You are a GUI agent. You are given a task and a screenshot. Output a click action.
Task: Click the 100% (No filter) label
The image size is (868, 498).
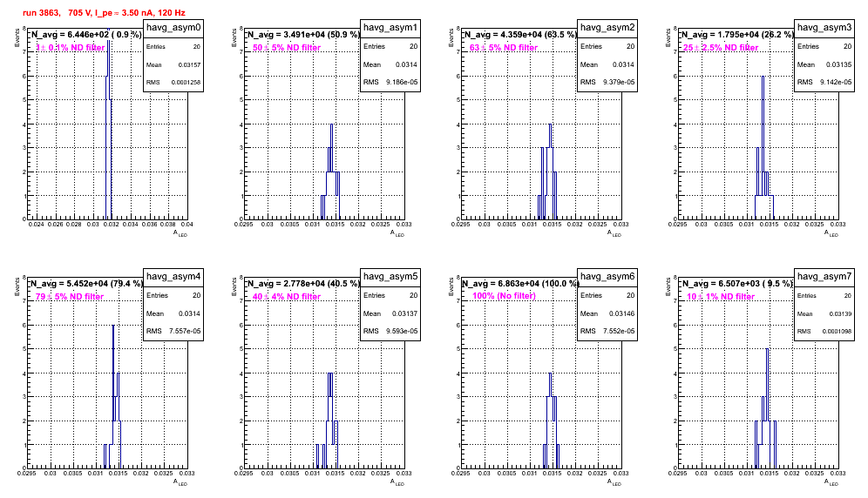(505, 296)
